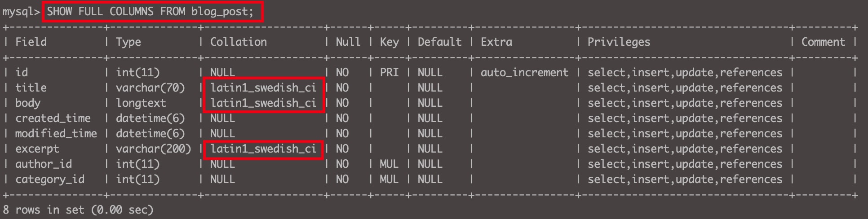This screenshot has width=868, height=219.
Task: Click the Default column header
Action: coord(439,42)
